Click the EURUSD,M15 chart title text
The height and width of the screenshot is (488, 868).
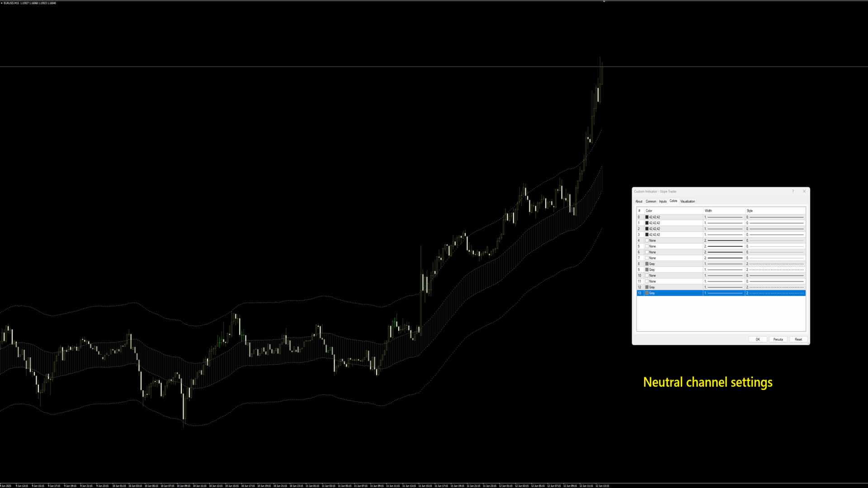[11, 3]
